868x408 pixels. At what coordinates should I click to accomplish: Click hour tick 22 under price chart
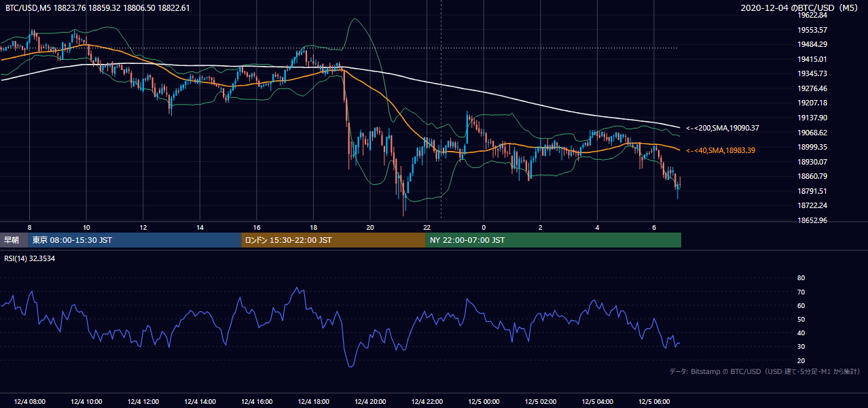(427, 227)
